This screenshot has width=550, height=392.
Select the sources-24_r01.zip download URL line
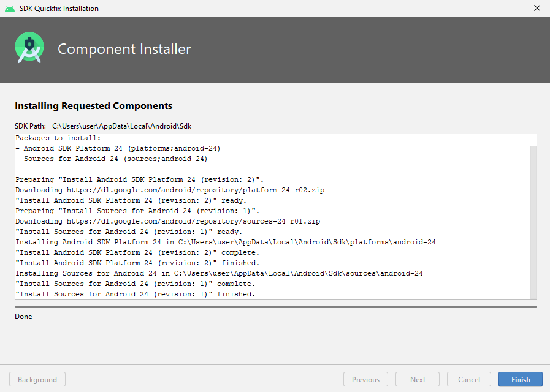pos(167,221)
